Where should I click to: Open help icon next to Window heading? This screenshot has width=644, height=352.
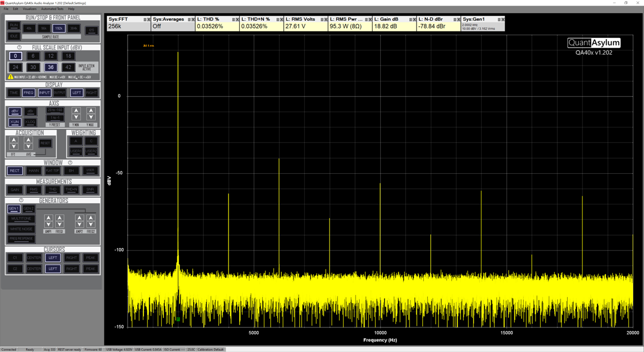click(70, 162)
